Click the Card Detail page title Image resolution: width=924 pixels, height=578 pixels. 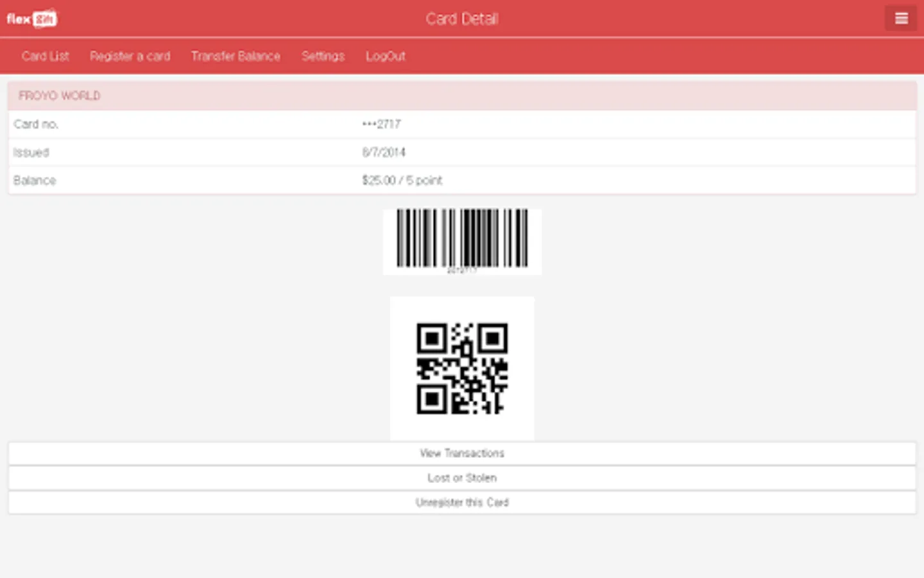[x=462, y=19]
